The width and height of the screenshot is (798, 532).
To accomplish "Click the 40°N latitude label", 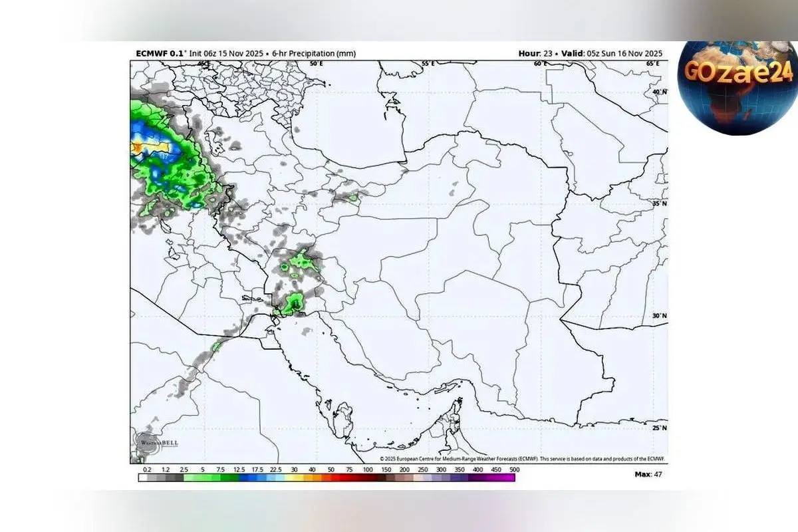I will pos(659,92).
